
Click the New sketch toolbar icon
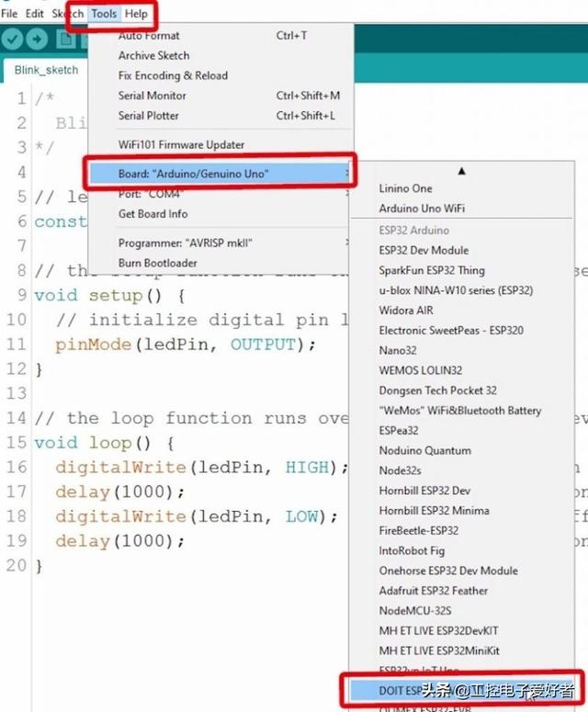66,39
